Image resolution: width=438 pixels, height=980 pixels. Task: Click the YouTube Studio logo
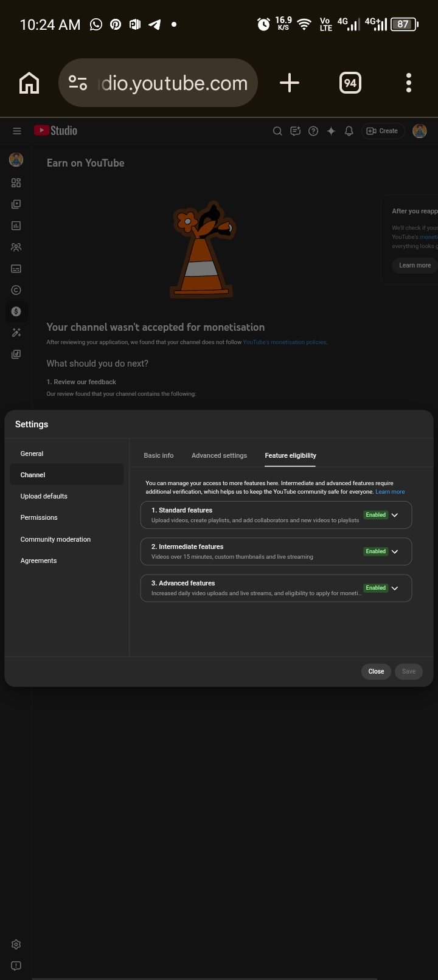tap(55, 131)
